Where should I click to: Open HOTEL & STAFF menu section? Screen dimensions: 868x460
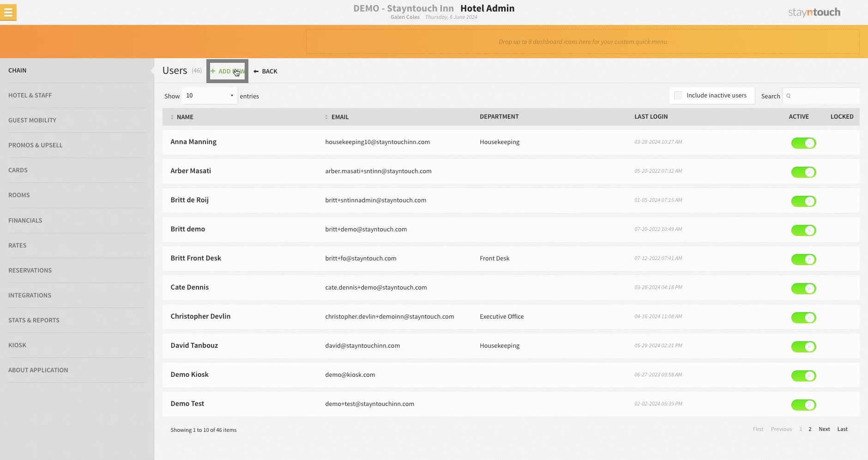pos(30,96)
